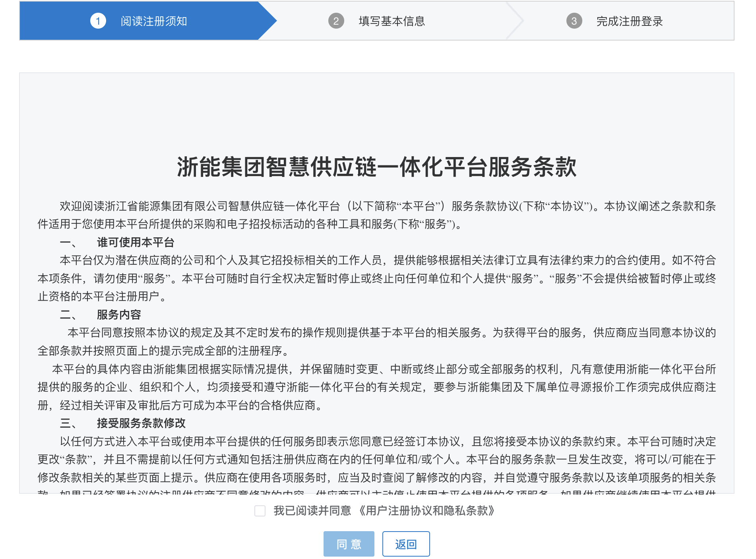Click the 同意 agree button
The width and height of the screenshot is (756, 559).
pyautogui.click(x=349, y=544)
